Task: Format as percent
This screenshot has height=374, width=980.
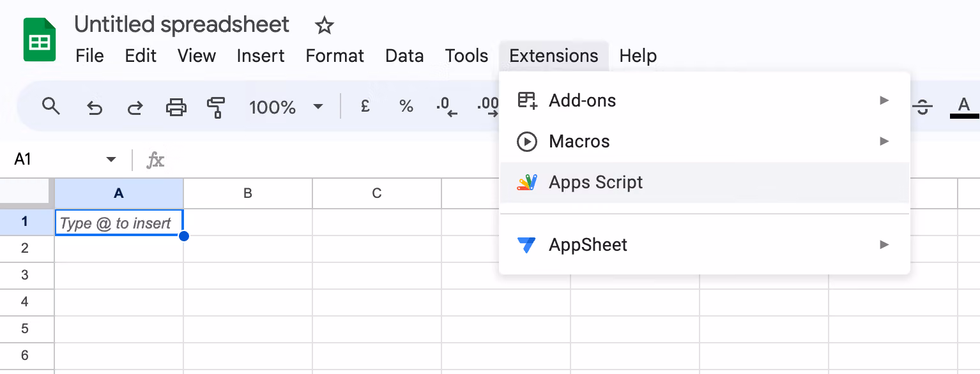Action: point(406,107)
